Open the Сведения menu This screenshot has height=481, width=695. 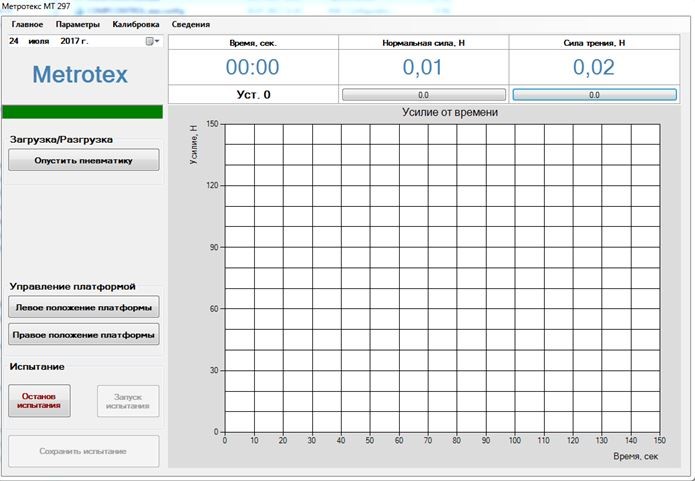[191, 24]
